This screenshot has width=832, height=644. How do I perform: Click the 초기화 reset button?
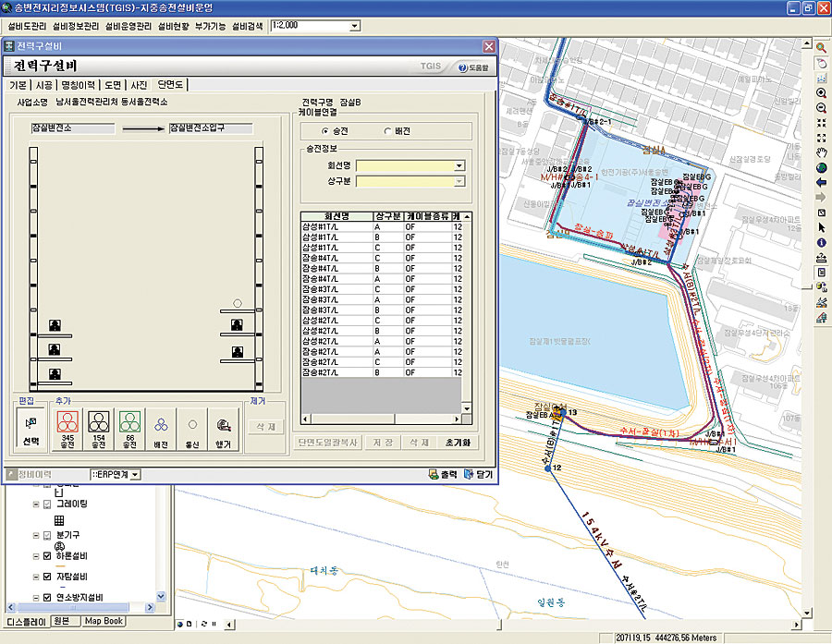[x=458, y=442]
